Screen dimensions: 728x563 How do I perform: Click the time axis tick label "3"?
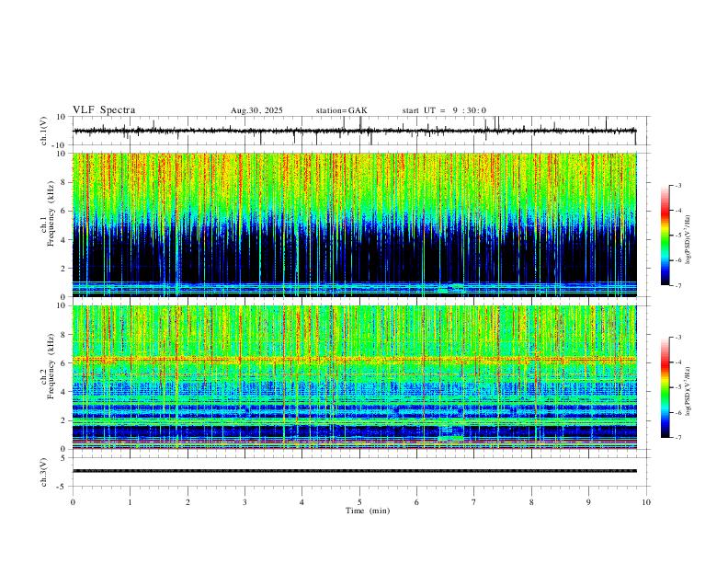click(245, 502)
